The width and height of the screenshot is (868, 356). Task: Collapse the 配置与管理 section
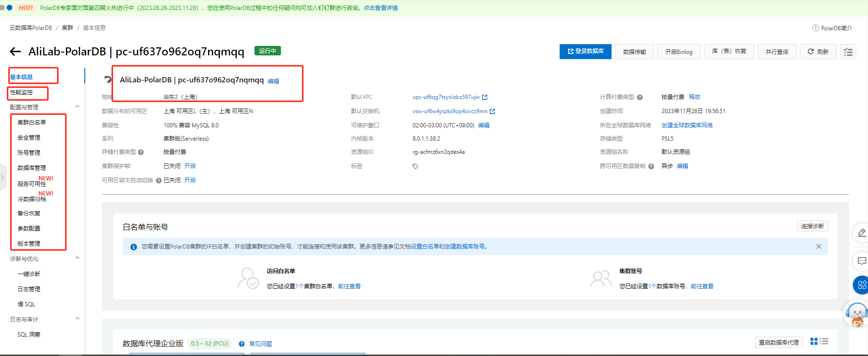(x=77, y=107)
